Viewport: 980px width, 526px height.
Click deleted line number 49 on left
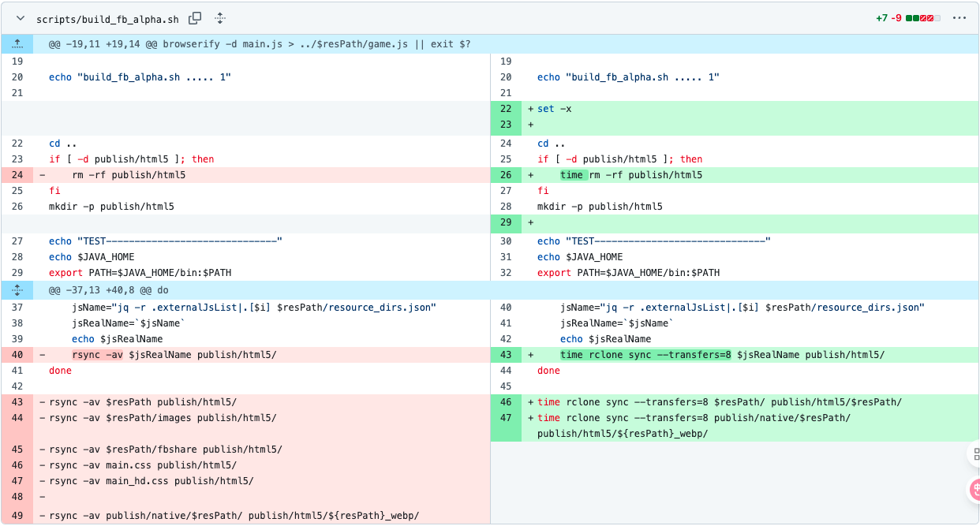tap(17, 516)
